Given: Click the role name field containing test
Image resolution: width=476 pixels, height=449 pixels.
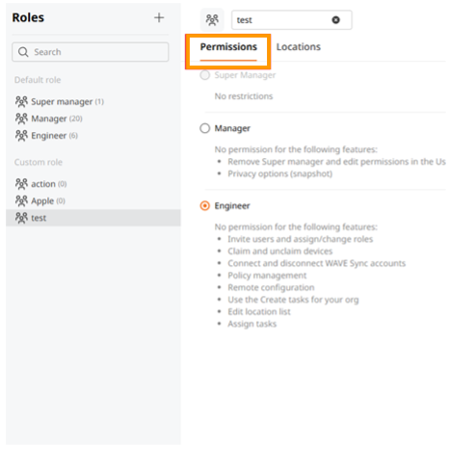Looking at the screenshot, I should (x=292, y=20).
